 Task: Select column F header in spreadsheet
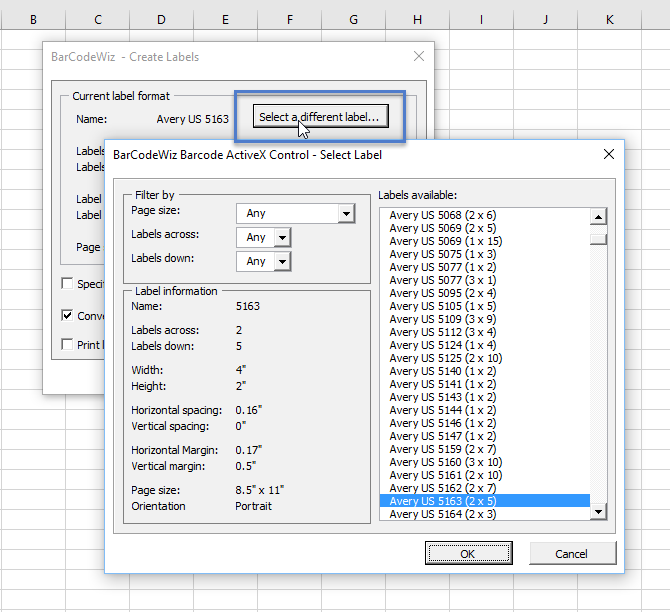[290, 20]
